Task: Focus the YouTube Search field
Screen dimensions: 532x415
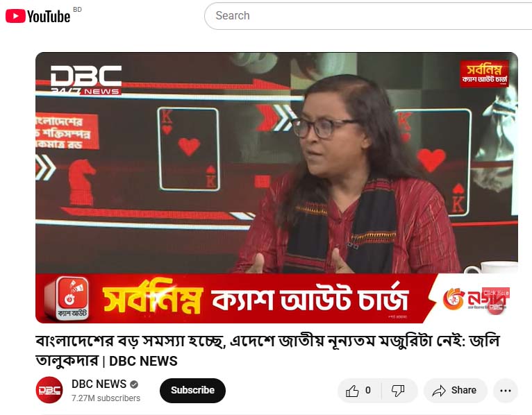Action: point(368,15)
